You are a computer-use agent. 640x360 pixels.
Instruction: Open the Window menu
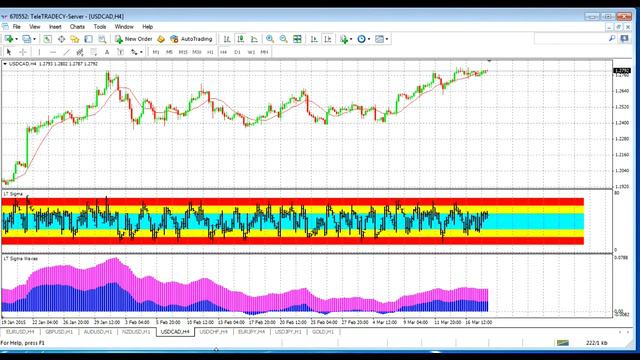click(124, 27)
